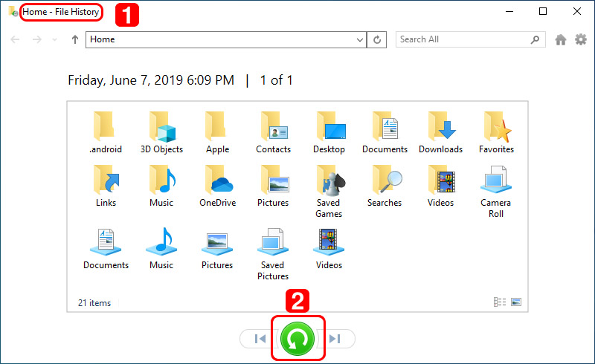The image size is (595, 364).
Task: Select the Documents folder with yellow folder icon
Action: click(385, 132)
